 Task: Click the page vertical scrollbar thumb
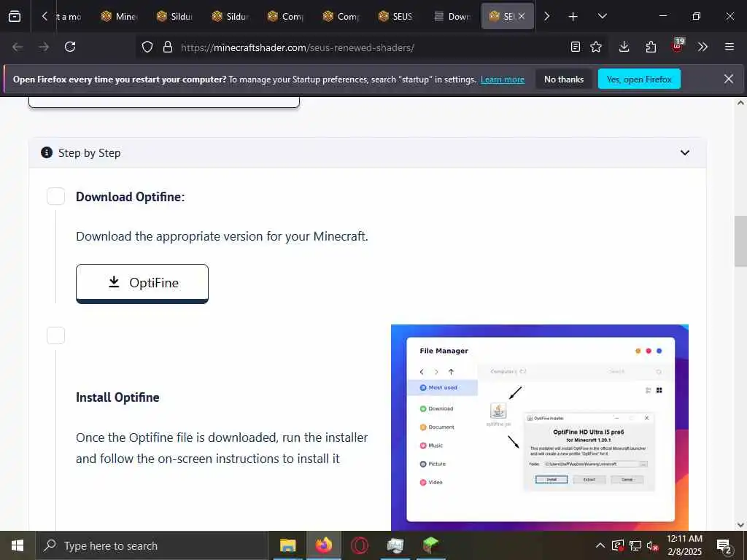740,241
